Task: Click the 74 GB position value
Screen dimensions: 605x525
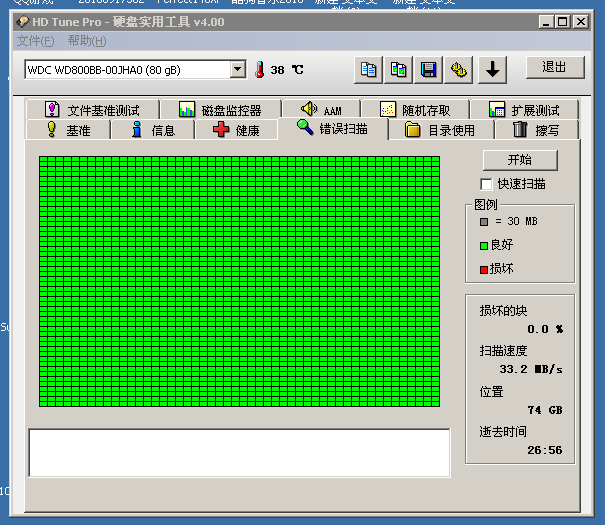Action: point(545,410)
